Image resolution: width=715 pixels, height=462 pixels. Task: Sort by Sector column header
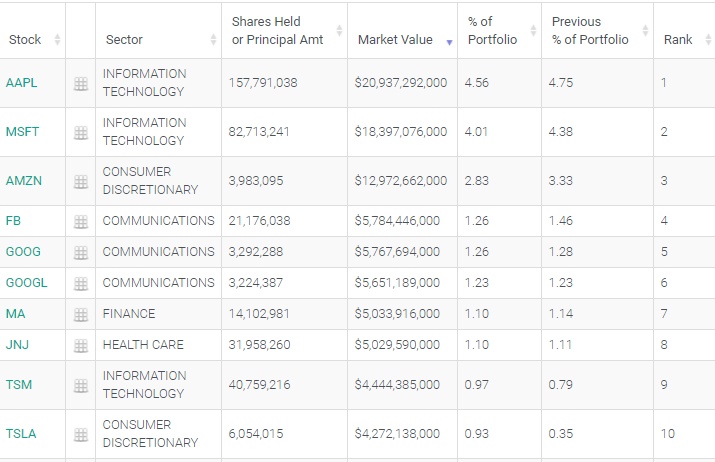coord(124,40)
